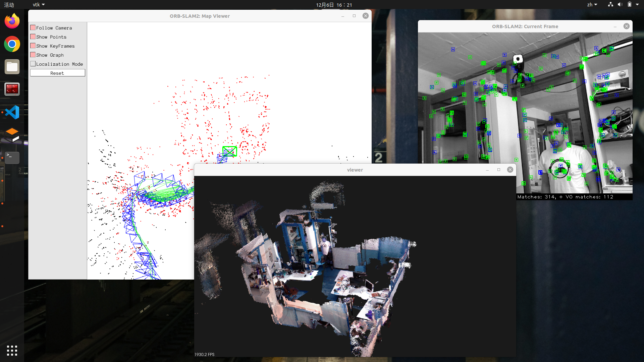Click the network status icon
Viewport: 644px width, 362px height.
pyautogui.click(x=610, y=5)
